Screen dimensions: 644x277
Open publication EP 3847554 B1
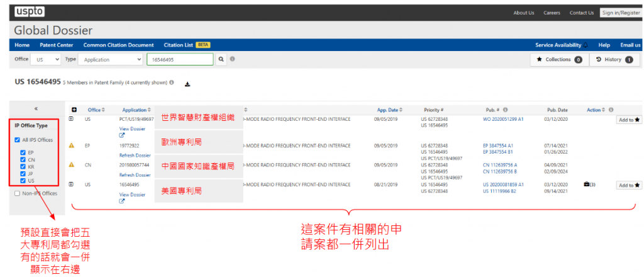click(x=498, y=152)
